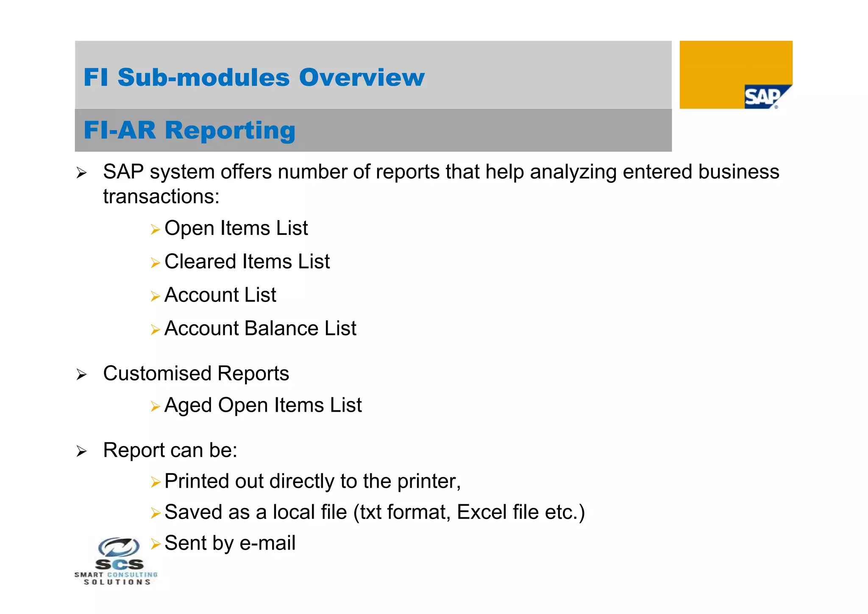
Task: Click 'Sent by e-mail' bullet text
Action: tap(230, 543)
